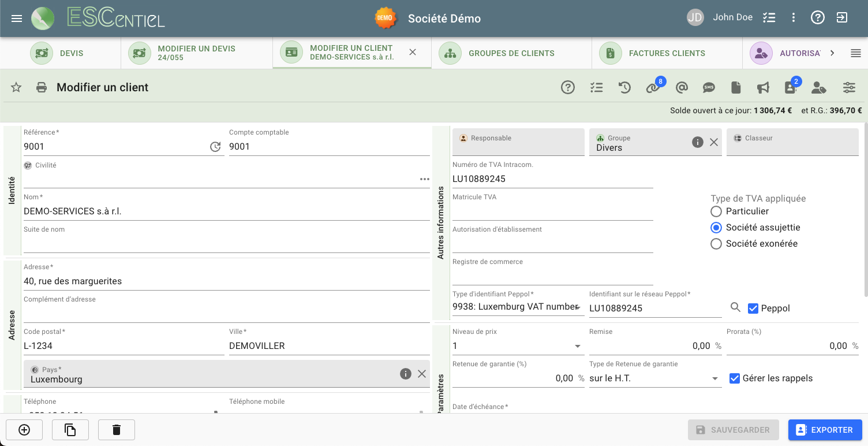Open the history clock icon in toolbar
The width and height of the screenshot is (868, 446).
click(624, 88)
